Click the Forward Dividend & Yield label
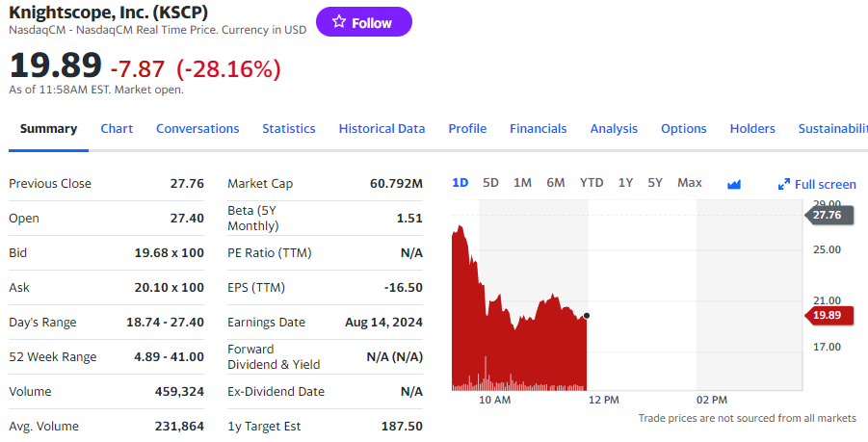 point(274,357)
